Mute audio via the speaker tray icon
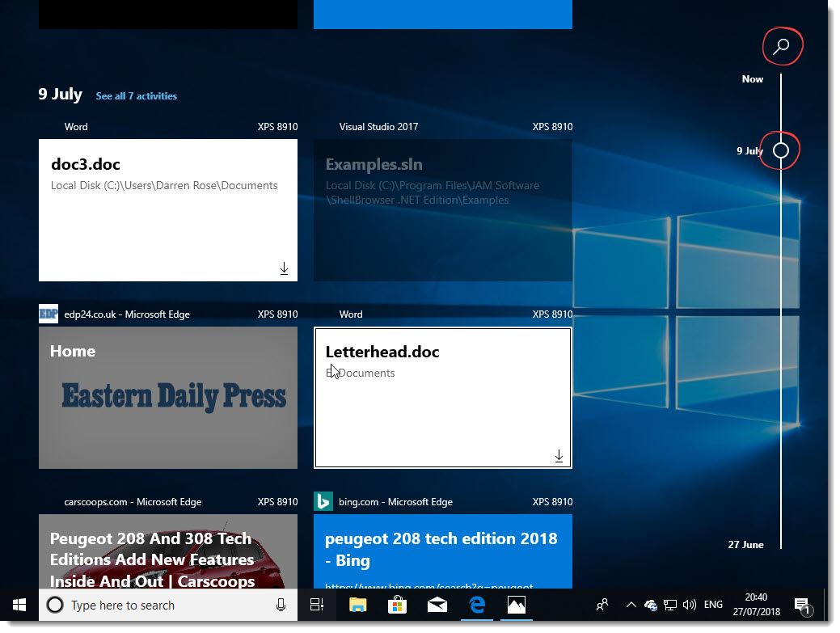The image size is (840, 633). point(690,605)
